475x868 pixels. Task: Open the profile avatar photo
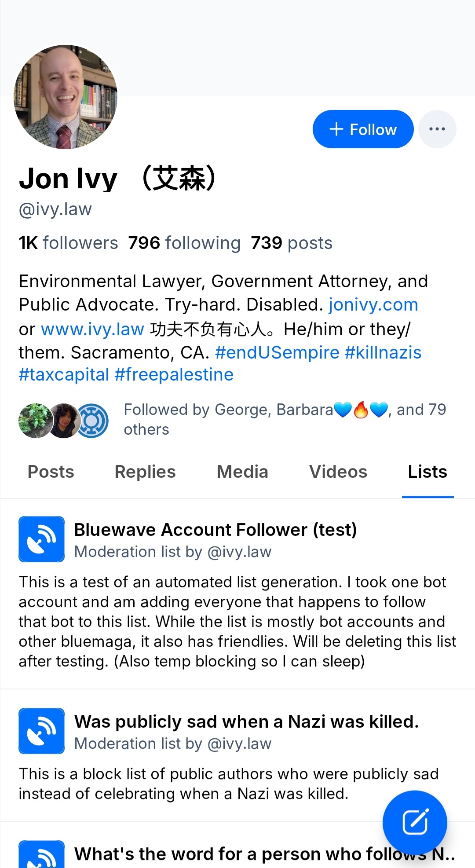(x=66, y=97)
